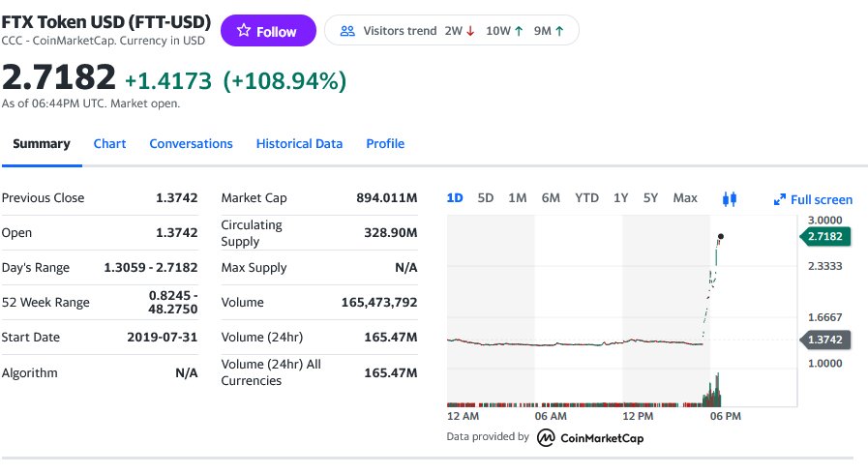Click the gray 1.3742 previous close tag
Image resolution: width=868 pixels, height=473 pixels.
[824, 340]
